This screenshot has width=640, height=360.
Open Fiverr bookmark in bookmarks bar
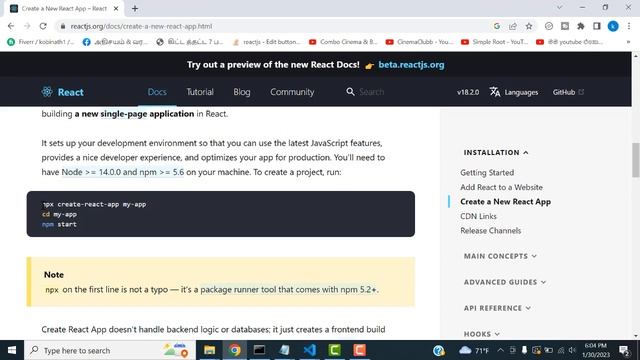click(41, 42)
